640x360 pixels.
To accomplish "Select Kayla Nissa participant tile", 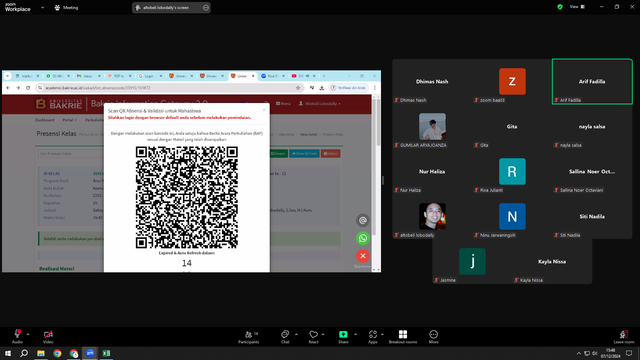I will pos(552,262).
